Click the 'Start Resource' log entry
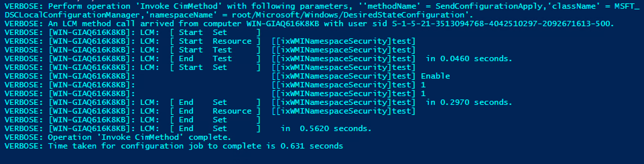 point(215,41)
